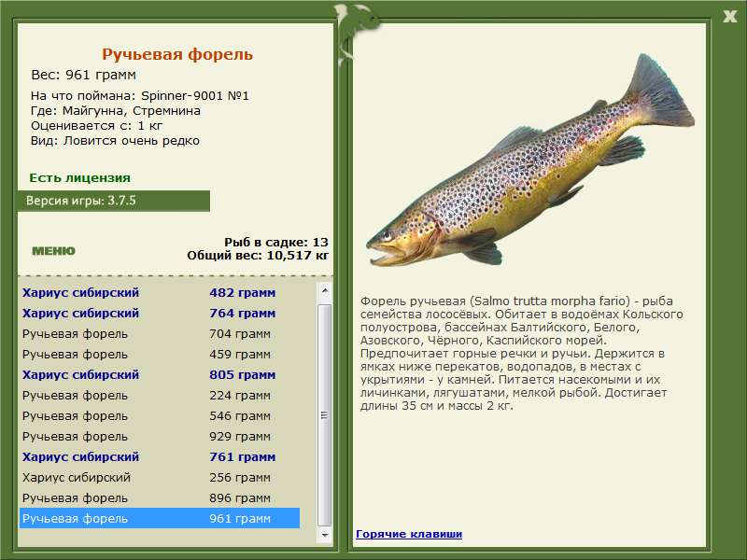Click the brown trout picture
747x560 pixels.
(530, 160)
